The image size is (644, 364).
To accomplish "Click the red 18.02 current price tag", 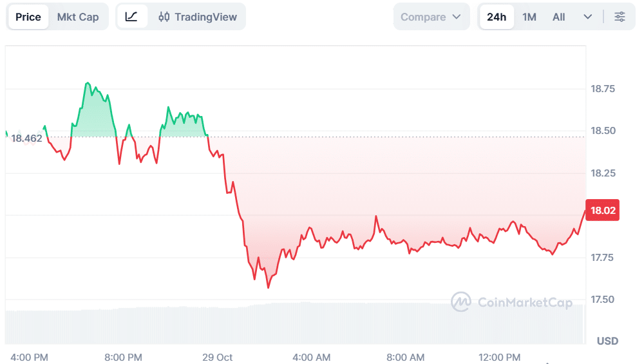I will pos(603,210).
